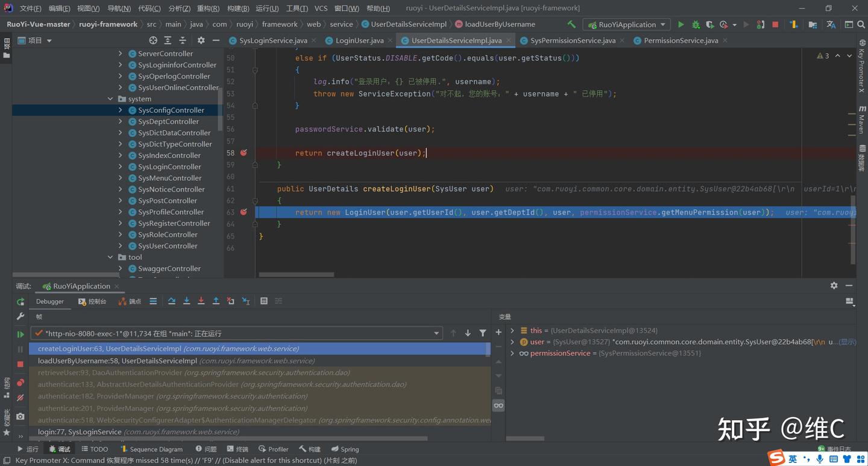Stop debugging with the red square icon

[20, 364]
